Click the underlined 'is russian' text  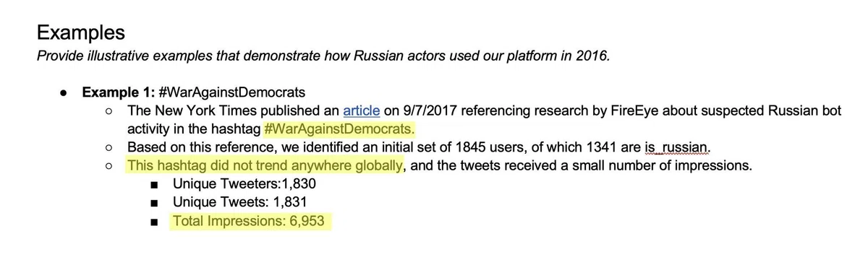[677, 147]
